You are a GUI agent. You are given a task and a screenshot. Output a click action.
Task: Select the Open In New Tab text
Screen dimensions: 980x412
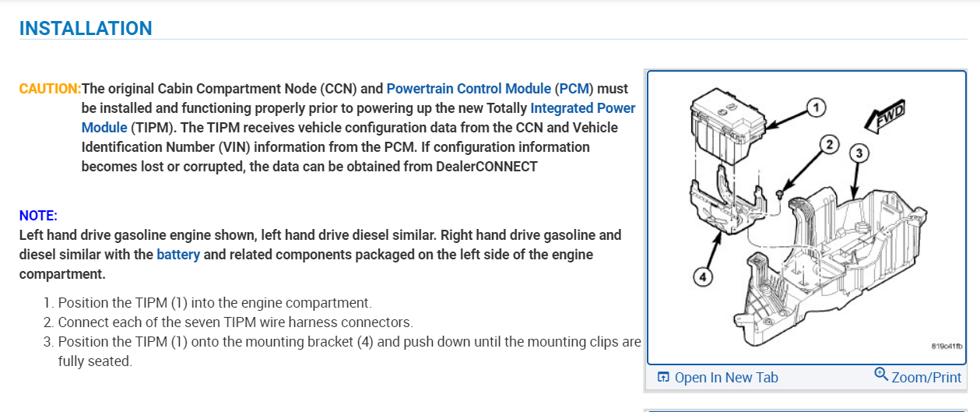point(725,378)
